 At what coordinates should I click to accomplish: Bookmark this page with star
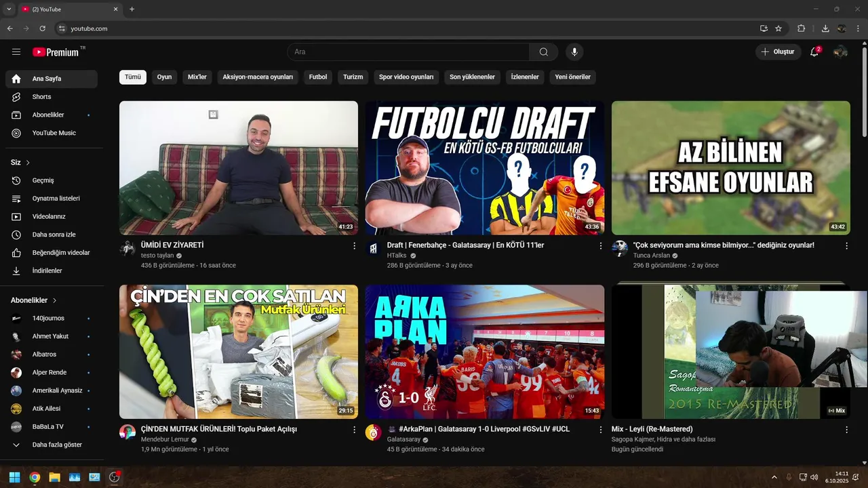tap(778, 28)
